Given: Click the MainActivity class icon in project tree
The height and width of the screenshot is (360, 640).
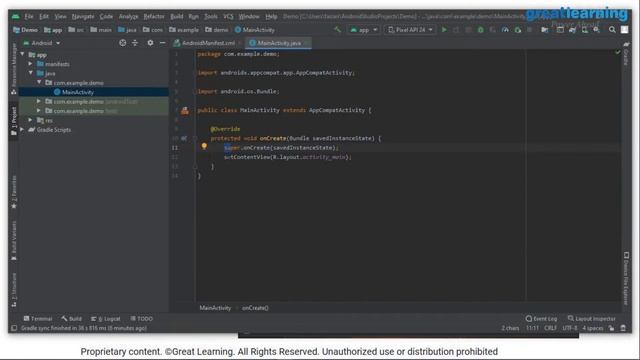Looking at the screenshot, I should click(57, 92).
